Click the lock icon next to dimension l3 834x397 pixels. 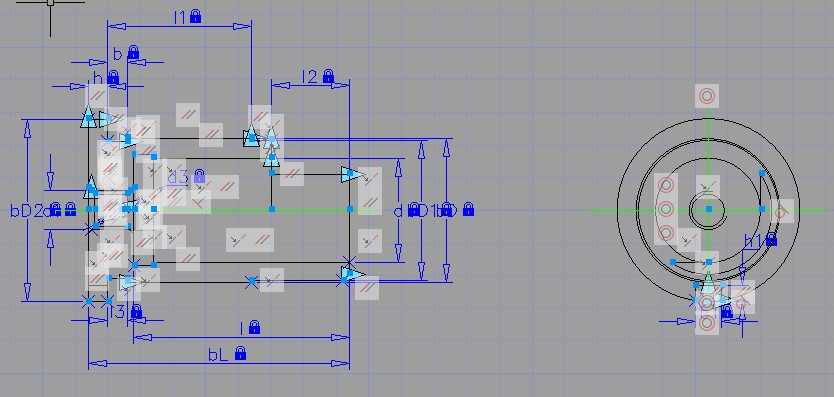point(136,311)
